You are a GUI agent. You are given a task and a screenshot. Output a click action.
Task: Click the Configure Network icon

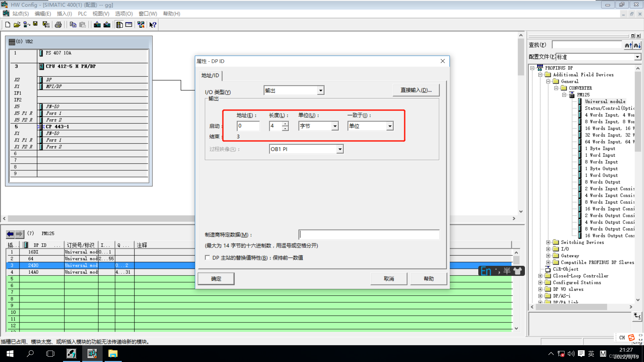point(141,24)
